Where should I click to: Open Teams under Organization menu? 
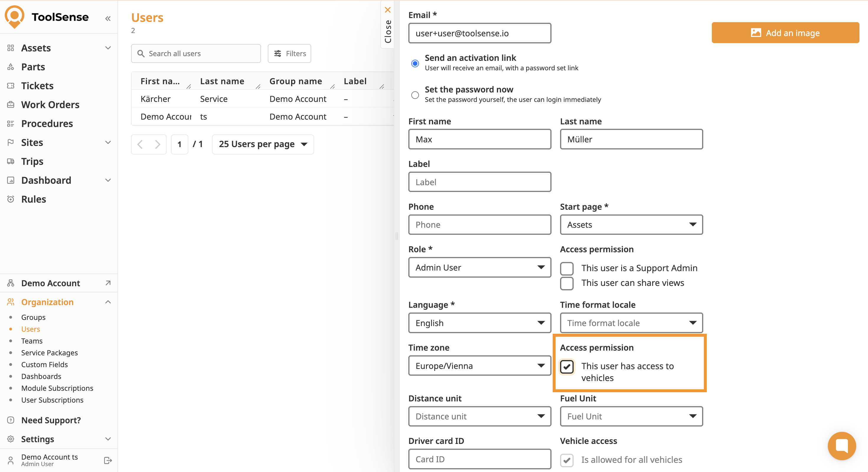(x=32, y=341)
